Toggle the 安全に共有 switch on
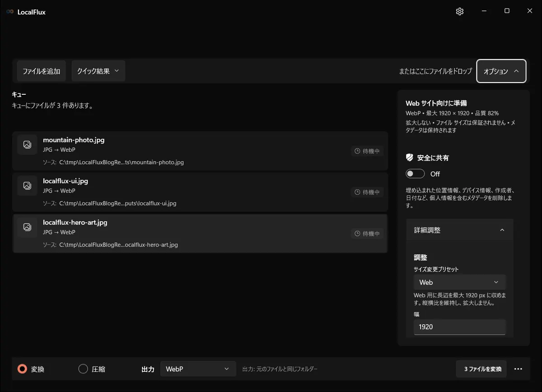 coord(415,174)
